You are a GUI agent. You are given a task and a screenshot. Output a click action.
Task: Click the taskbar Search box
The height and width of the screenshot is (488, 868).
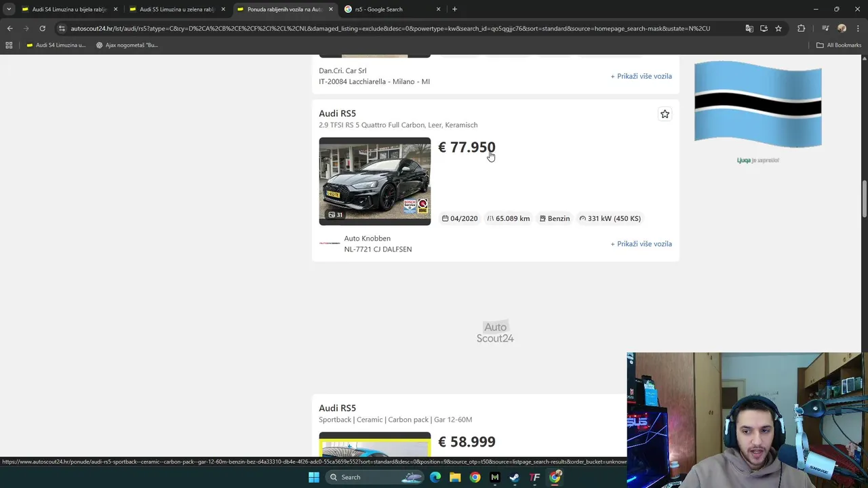point(375,477)
